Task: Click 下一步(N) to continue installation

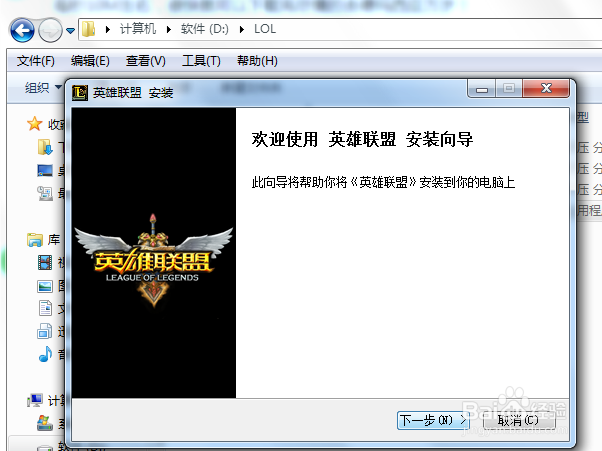Action: point(433,420)
